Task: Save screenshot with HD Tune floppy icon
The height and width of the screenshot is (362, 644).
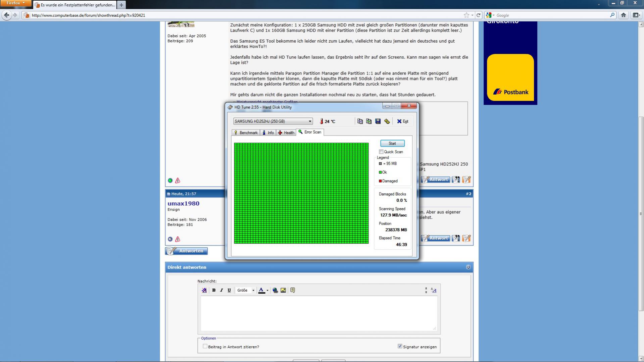Action: (x=378, y=121)
